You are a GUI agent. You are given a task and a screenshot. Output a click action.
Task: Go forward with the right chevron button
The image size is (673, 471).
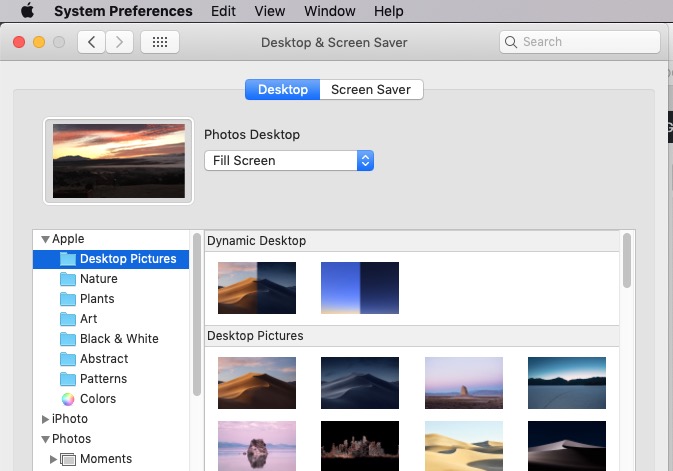point(119,42)
